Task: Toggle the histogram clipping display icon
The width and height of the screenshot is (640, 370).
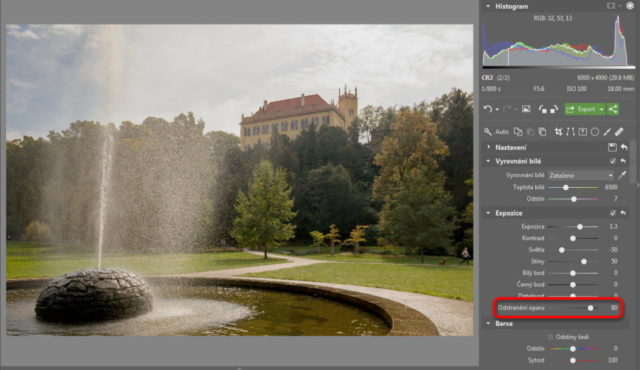Action: (611, 6)
